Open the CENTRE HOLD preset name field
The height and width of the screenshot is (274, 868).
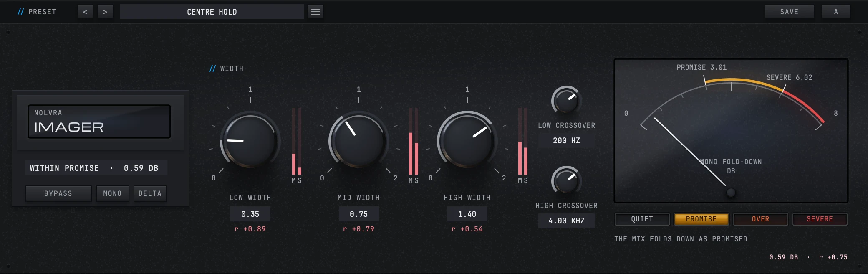[212, 12]
